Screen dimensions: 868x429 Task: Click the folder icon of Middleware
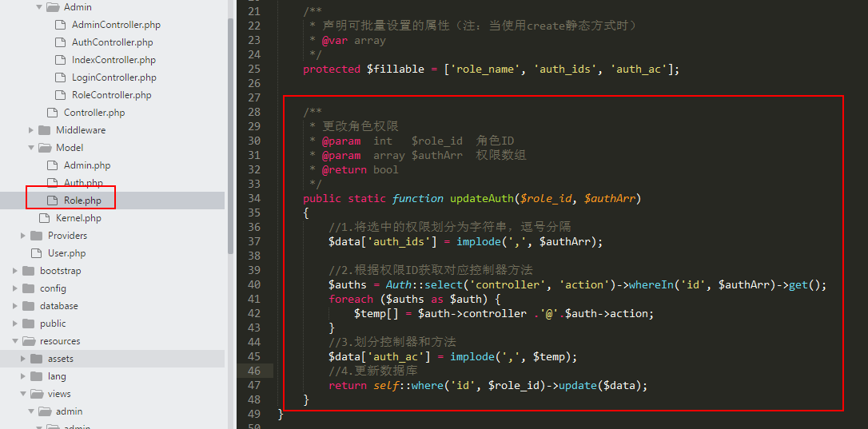pyautogui.click(x=44, y=130)
